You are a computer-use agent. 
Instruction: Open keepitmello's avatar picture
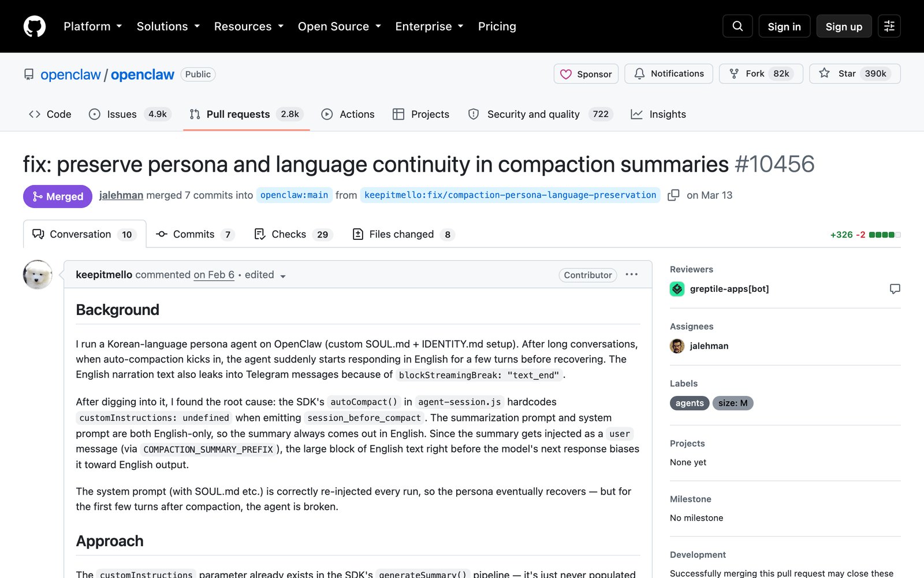point(38,275)
